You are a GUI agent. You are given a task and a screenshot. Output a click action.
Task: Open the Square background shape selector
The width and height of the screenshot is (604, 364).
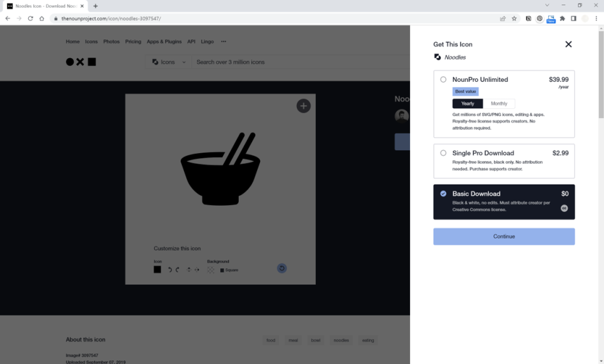[229, 270]
